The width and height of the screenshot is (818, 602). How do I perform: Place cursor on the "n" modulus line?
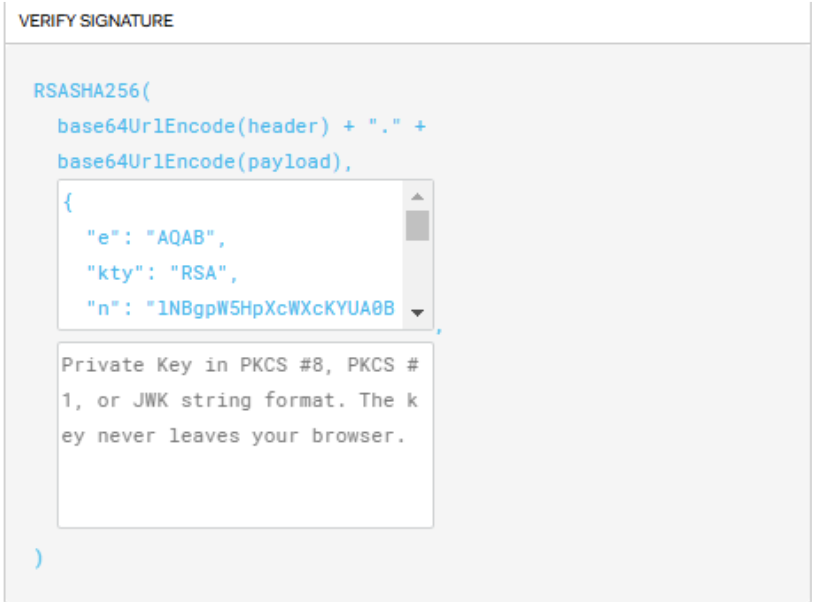pos(240,308)
